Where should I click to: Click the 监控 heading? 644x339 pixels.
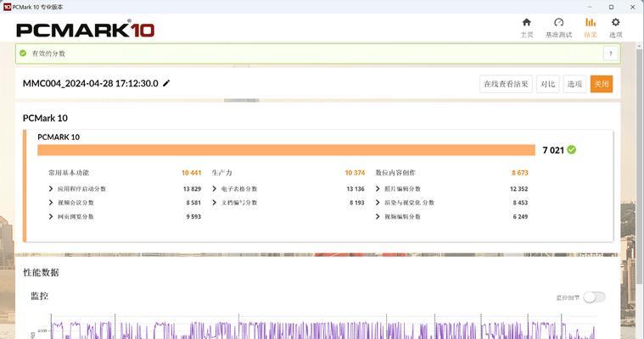point(39,296)
